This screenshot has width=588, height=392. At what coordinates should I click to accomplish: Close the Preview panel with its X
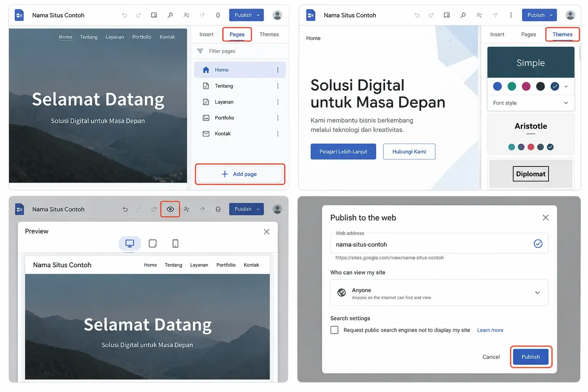click(267, 232)
